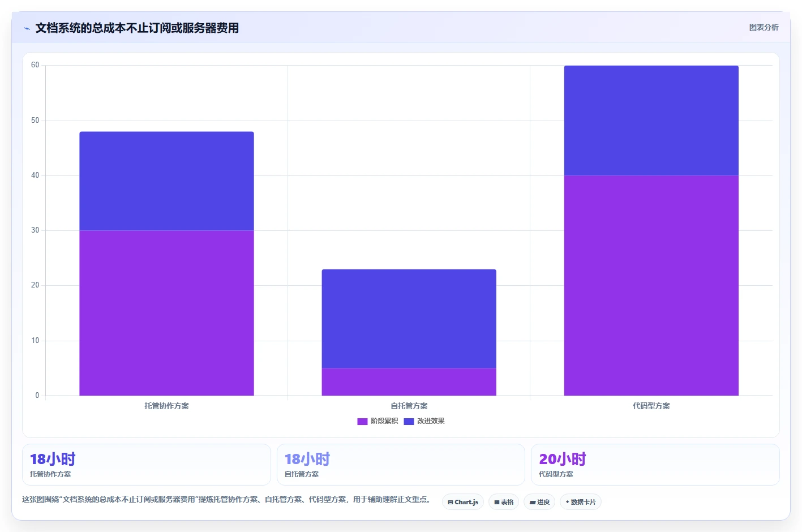Click the y-axis value 60
Screen dimensions: 802x532
(35, 65)
